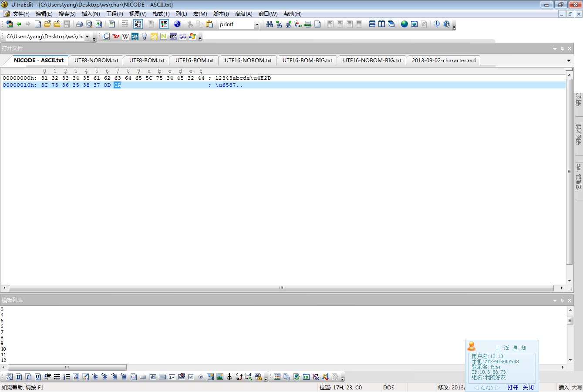This screenshot has height=392, width=583.
Task: Open the printf search dropdown arrow
Action: click(x=257, y=25)
